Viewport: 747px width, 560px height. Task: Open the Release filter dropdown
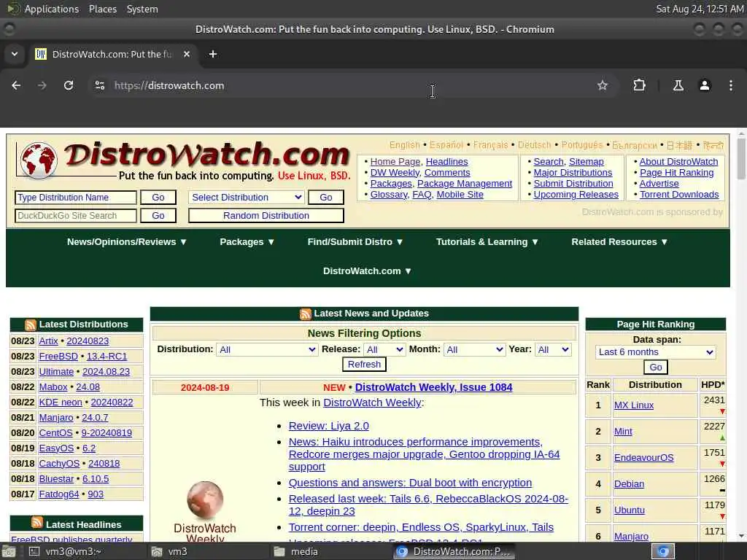point(384,349)
